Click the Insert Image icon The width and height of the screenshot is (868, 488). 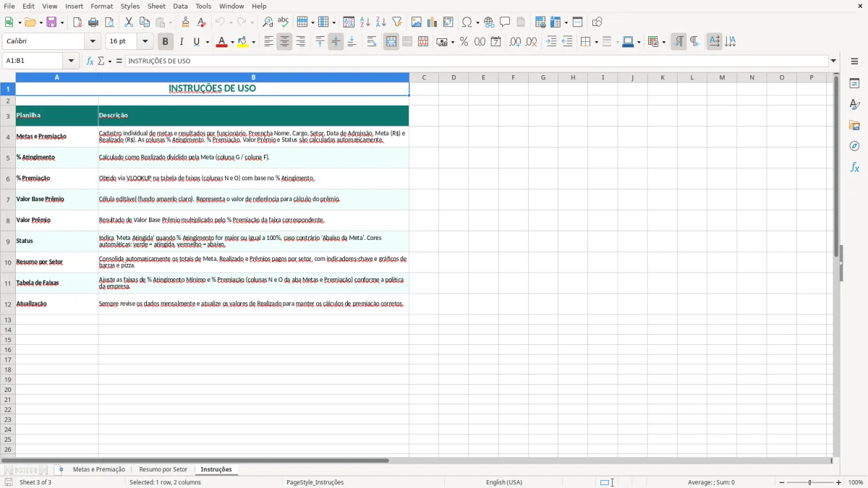click(417, 22)
